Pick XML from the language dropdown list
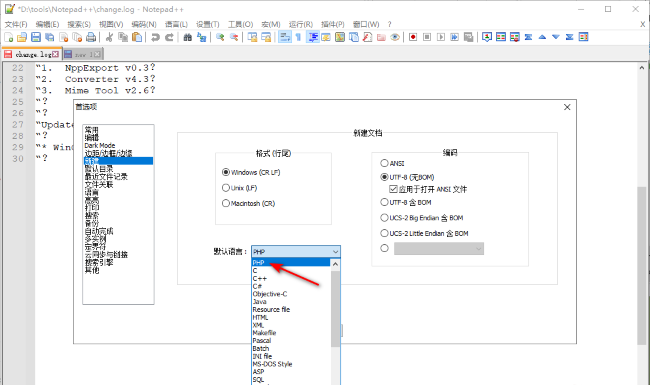Viewport: 650px width, 385px height. point(291,325)
